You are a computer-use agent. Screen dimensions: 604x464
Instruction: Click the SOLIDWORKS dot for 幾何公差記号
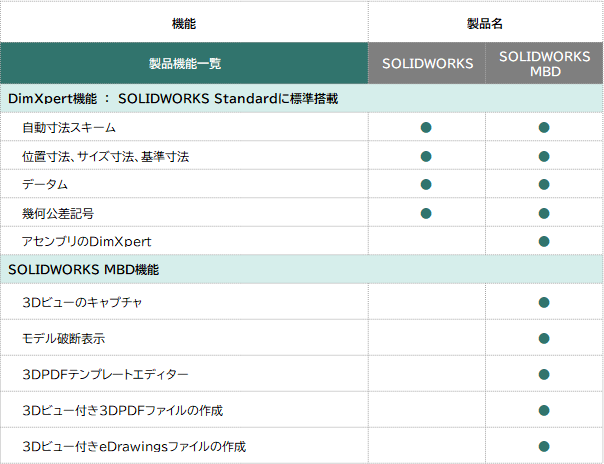pyautogui.click(x=426, y=213)
